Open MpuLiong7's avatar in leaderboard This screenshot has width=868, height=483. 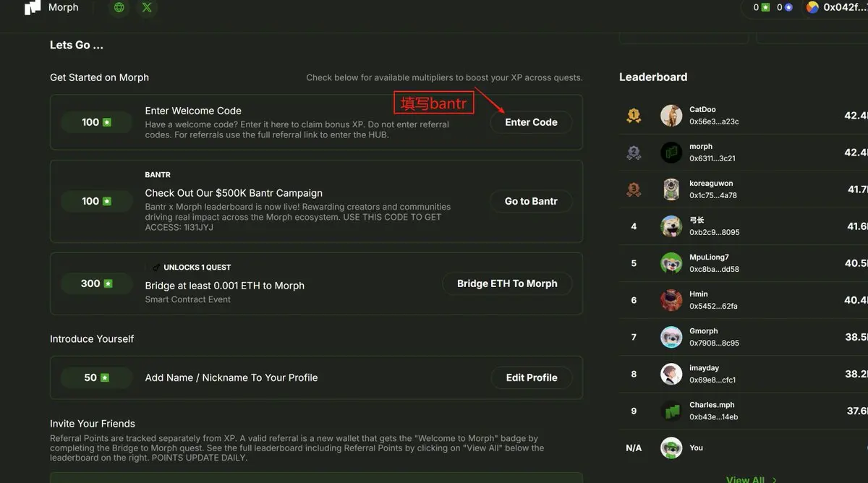671,263
